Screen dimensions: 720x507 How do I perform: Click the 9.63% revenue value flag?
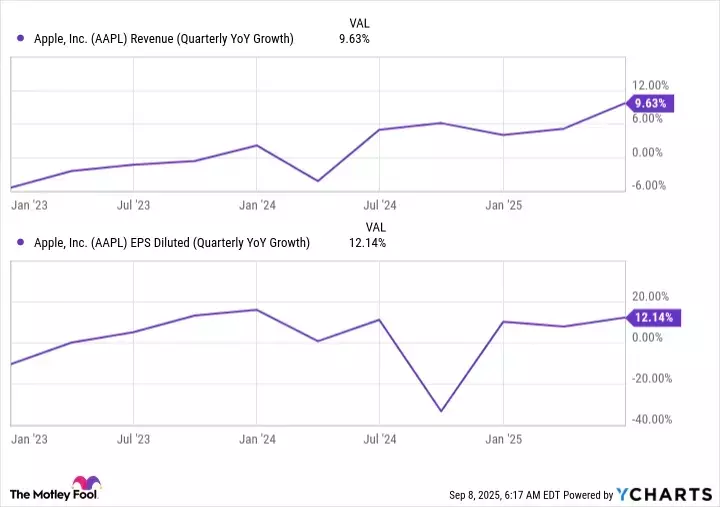653,102
